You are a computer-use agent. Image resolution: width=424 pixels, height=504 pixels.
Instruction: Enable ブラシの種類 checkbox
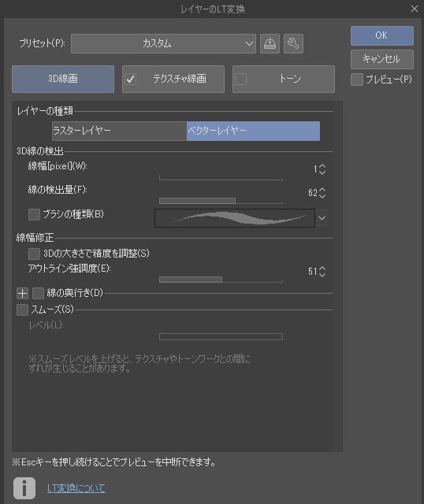click(34, 214)
